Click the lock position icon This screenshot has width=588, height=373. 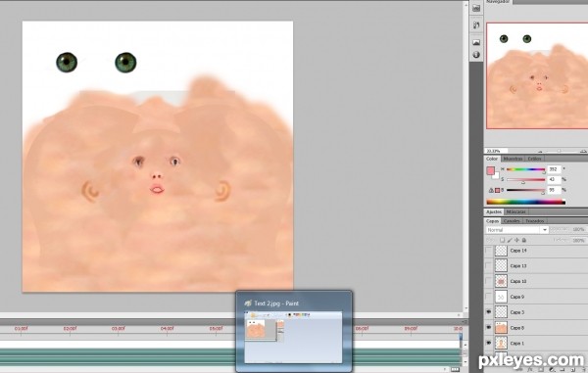[516, 240]
